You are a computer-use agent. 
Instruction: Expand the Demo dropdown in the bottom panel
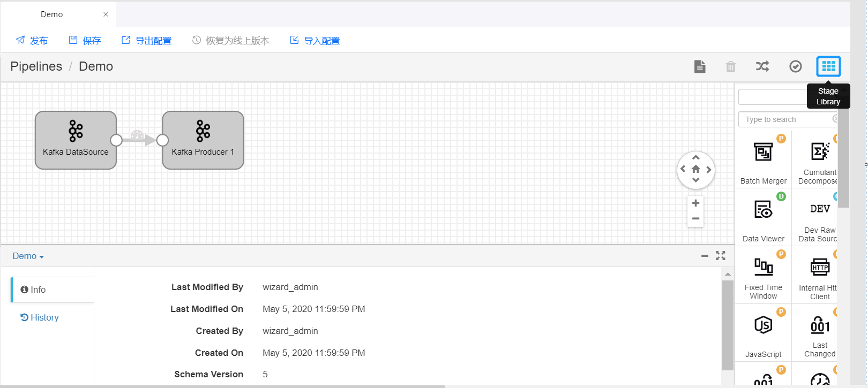tap(28, 256)
